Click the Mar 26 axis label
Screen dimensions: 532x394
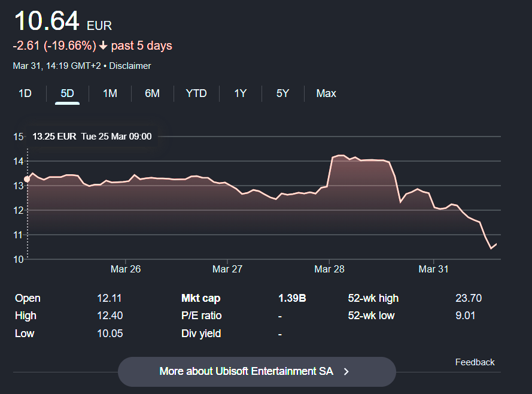tap(126, 269)
